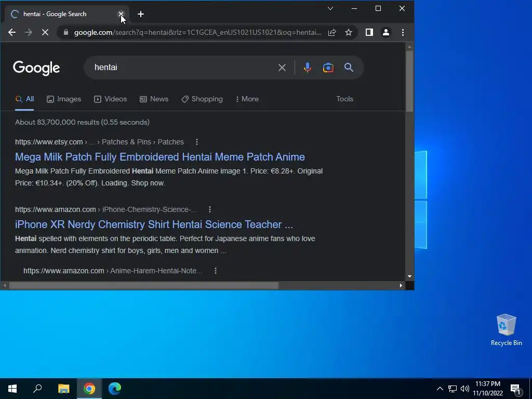Click the vertical scrollbar thumb

pos(409,81)
